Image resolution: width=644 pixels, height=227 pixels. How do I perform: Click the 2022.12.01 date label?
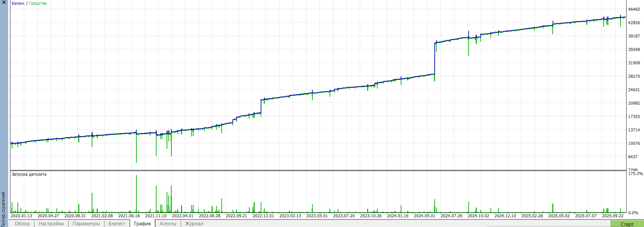coord(263,216)
